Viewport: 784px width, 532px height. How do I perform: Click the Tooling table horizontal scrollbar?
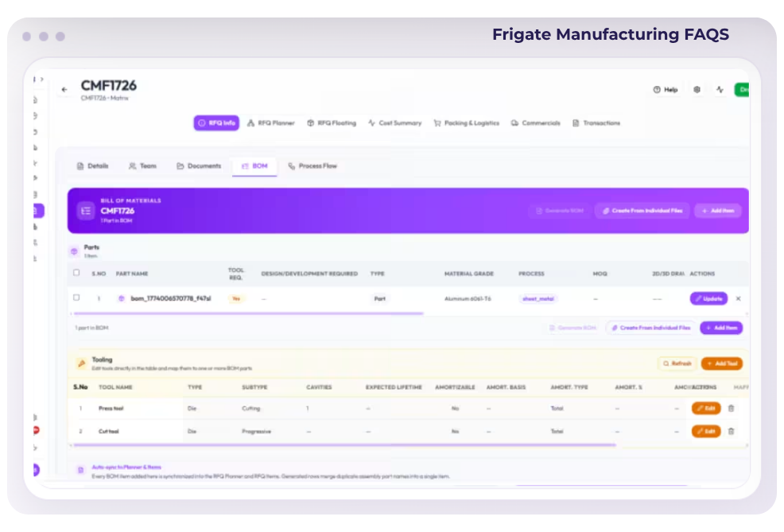tap(345, 445)
